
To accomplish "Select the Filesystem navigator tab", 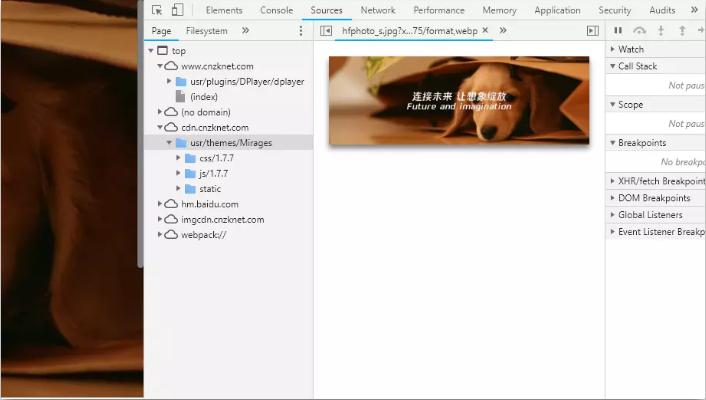I will click(207, 31).
